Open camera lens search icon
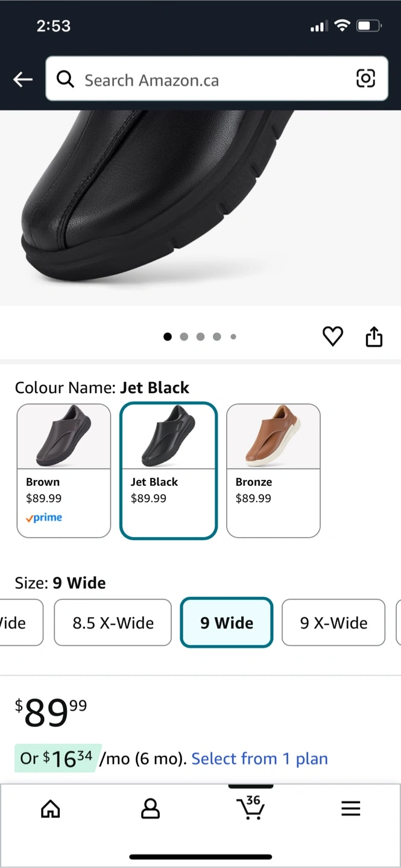 [x=365, y=78]
